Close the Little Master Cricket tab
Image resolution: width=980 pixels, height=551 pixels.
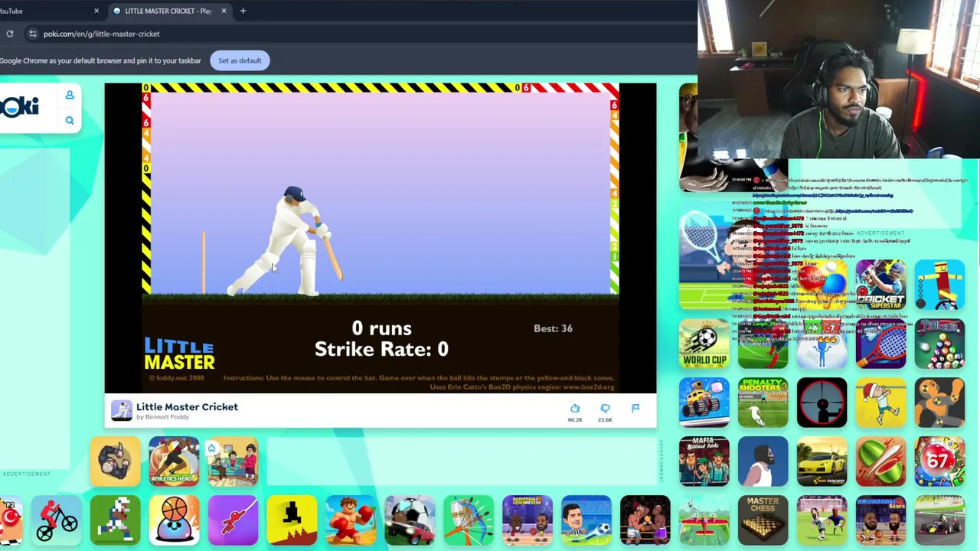click(x=224, y=11)
